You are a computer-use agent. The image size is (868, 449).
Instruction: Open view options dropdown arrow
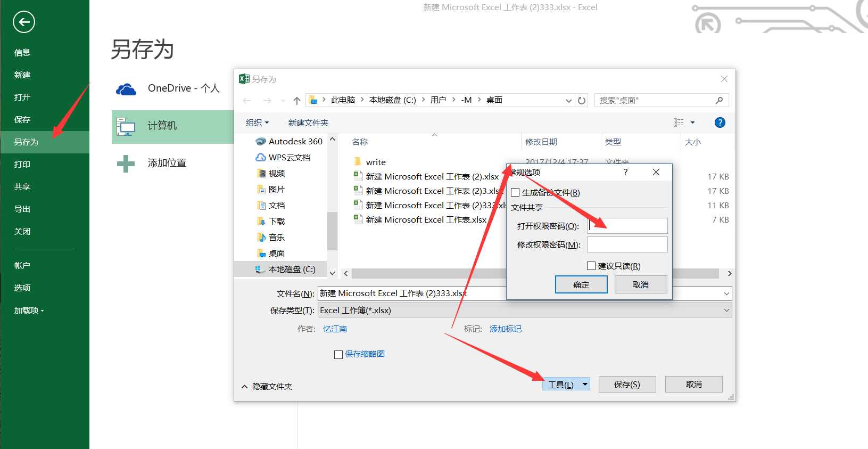coord(692,123)
